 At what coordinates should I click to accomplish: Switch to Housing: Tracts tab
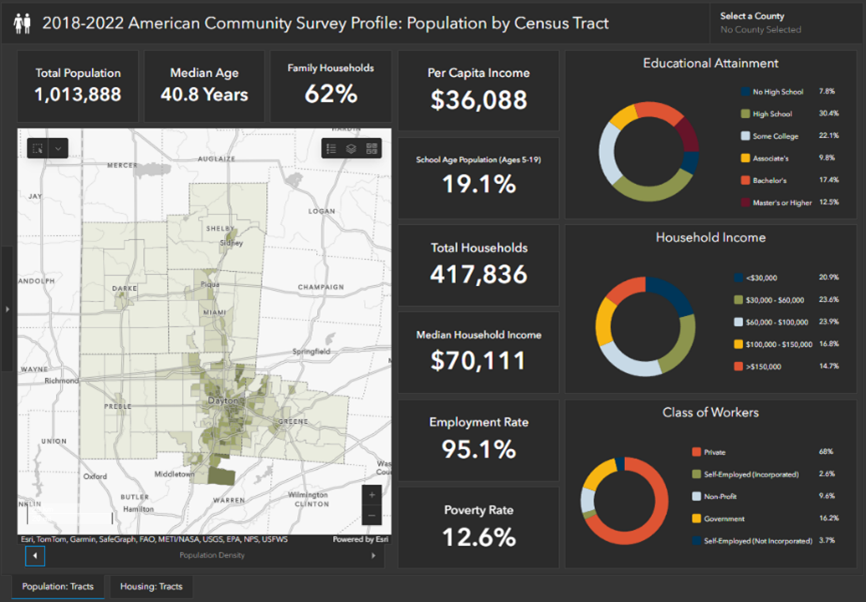coord(151,587)
